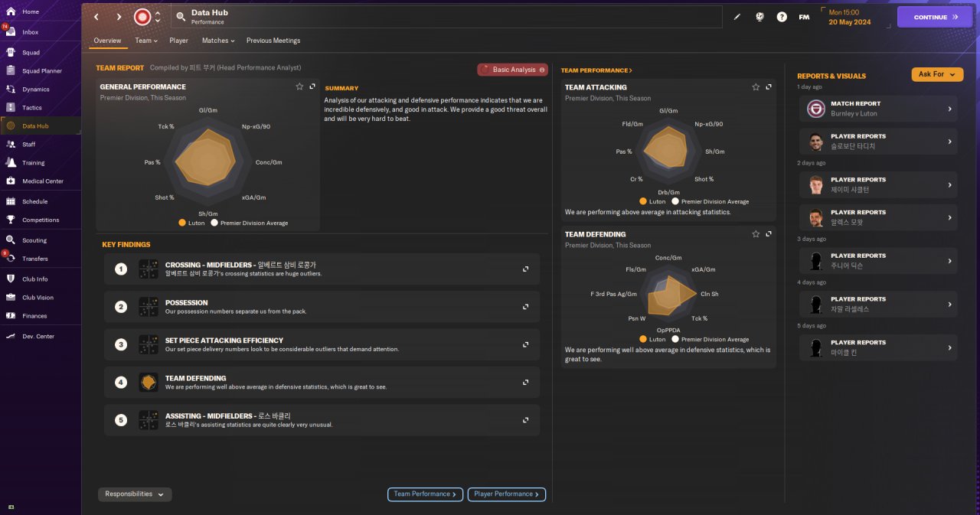980x515 pixels.
Task: Expand Set Piece Attacking Efficiency finding
Action: [x=525, y=344]
